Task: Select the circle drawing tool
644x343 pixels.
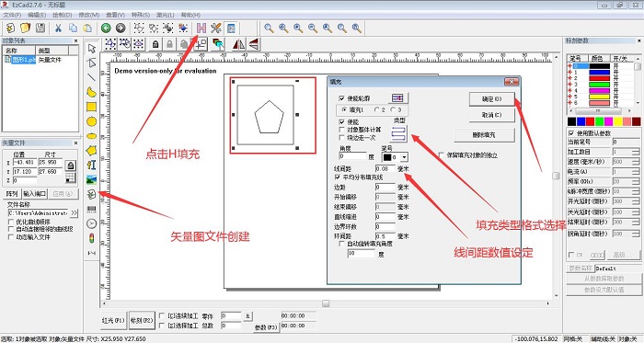Action: tap(91, 121)
